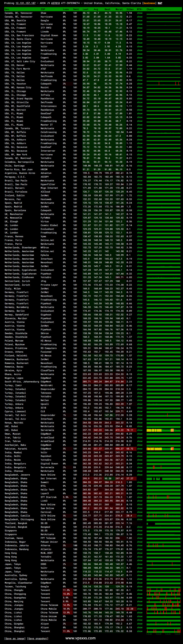183x644 pixels.
Task: Click the MTR column header
Action: (x=140, y=9)
